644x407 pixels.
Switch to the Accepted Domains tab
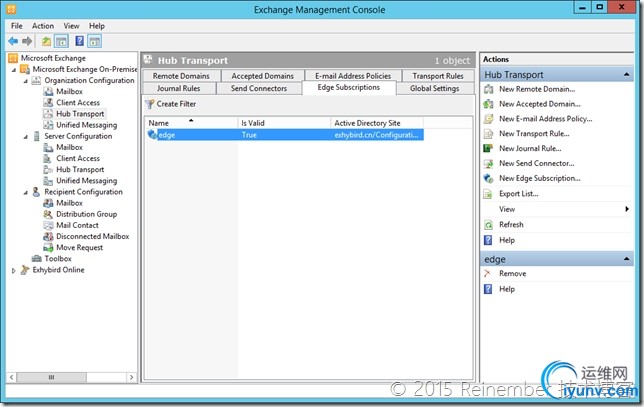[x=262, y=76]
